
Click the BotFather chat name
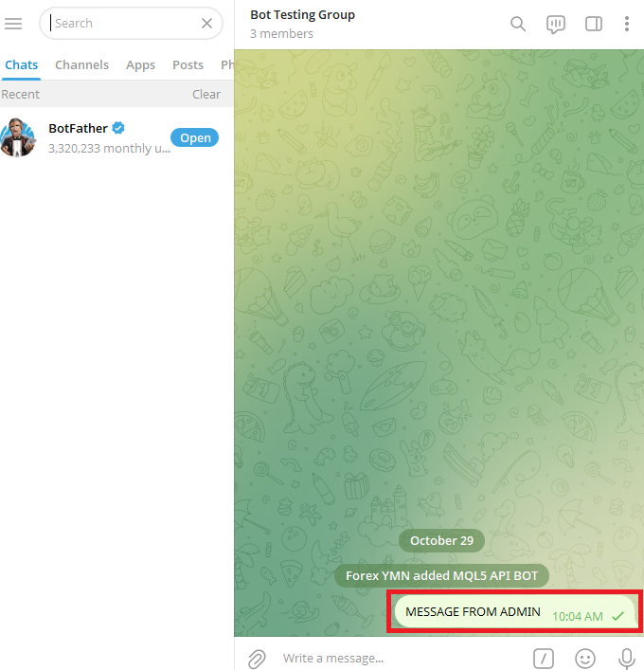tap(78, 128)
